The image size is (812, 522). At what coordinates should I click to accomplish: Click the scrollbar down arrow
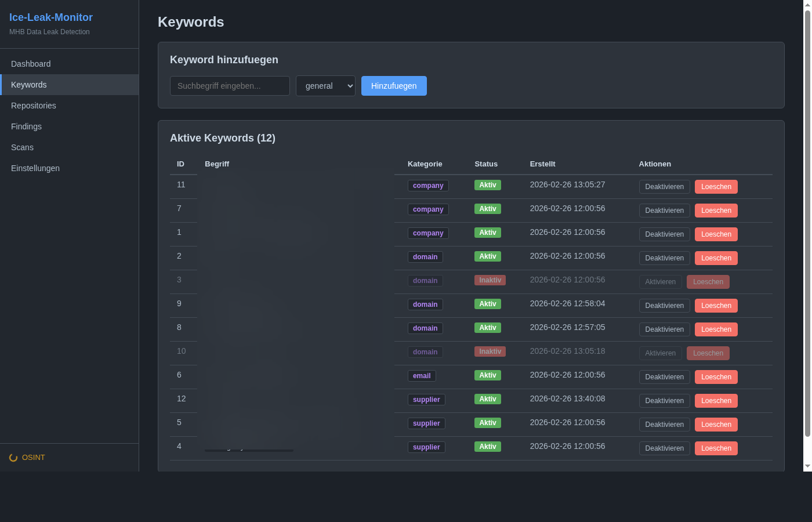tap(807, 466)
